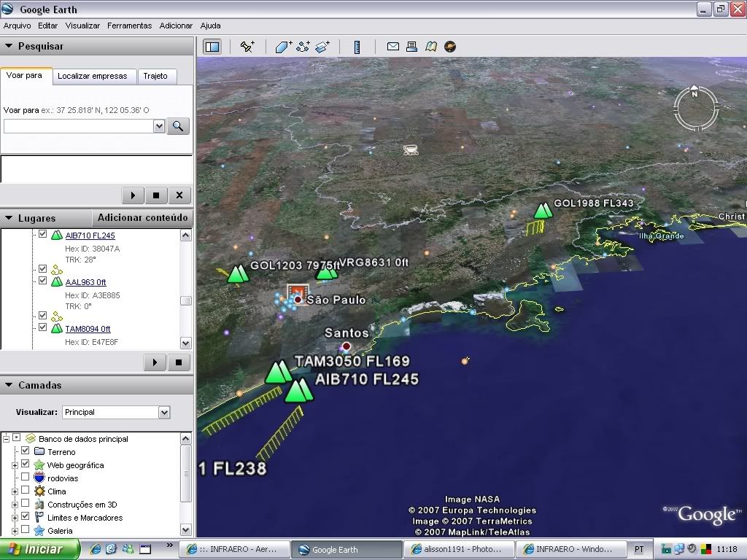
Task: Click the white placemark icon north of map
Action: click(x=411, y=150)
